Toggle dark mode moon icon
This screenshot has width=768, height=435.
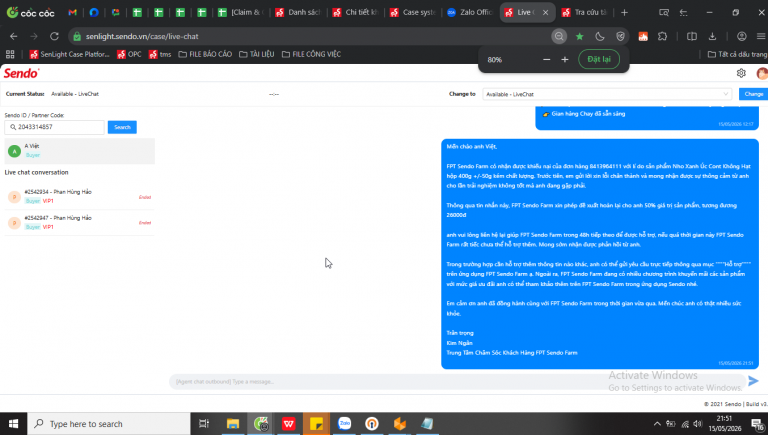click(x=600, y=36)
